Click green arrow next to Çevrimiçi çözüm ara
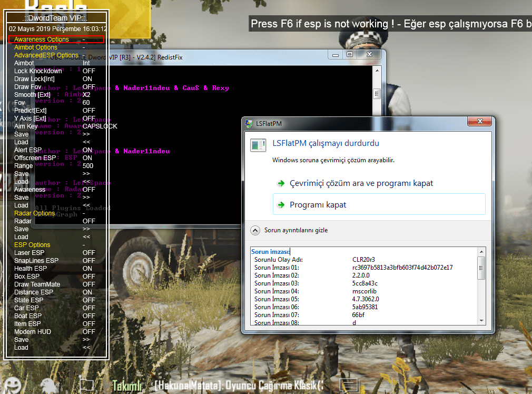532x394 pixels. click(x=281, y=184)
